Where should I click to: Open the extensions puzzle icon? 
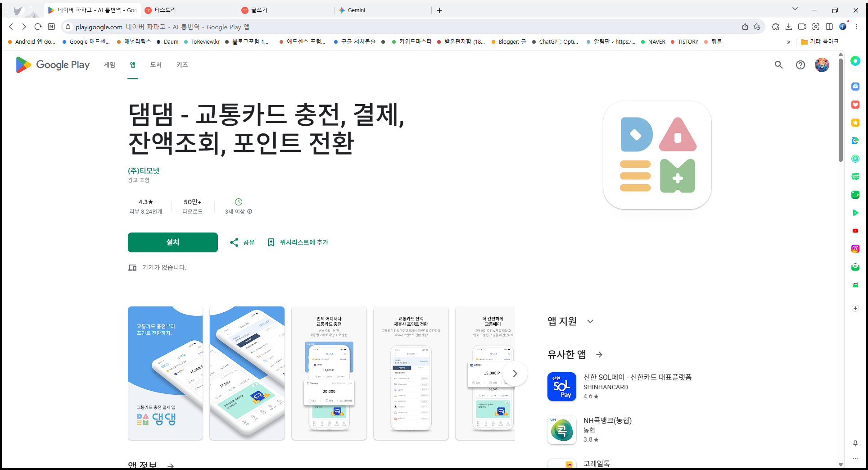[775, 27]
